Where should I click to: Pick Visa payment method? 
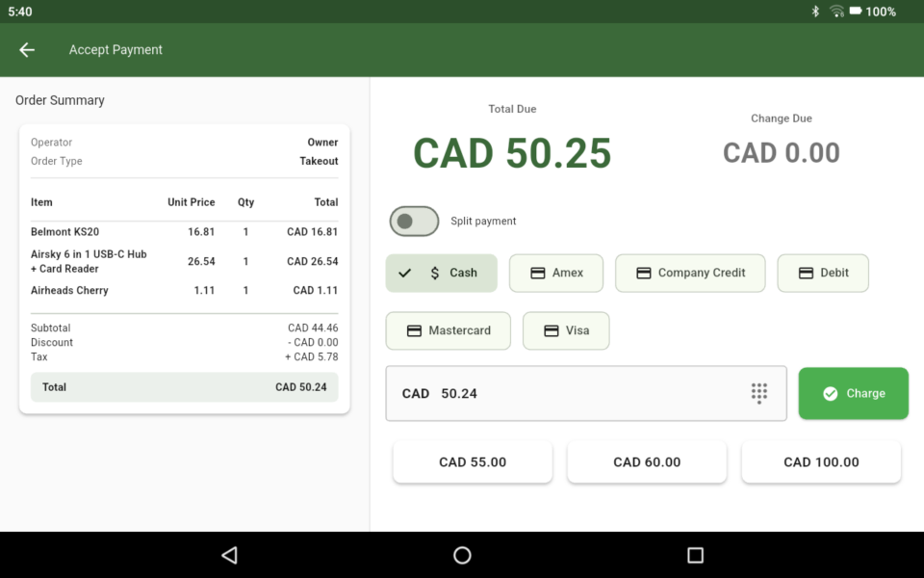(566, 330)
